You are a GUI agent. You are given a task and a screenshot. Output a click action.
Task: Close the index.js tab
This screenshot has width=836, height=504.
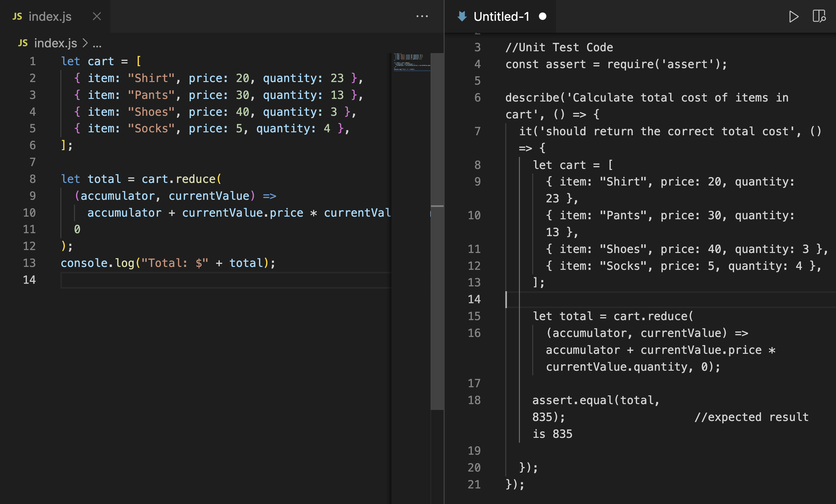click(97, 16)
